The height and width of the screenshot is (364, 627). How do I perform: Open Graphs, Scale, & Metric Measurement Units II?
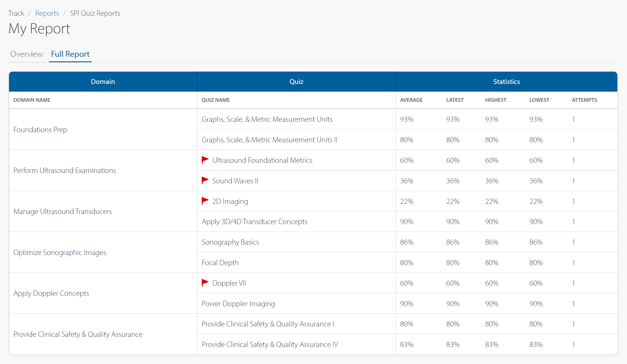pos(269,140)
